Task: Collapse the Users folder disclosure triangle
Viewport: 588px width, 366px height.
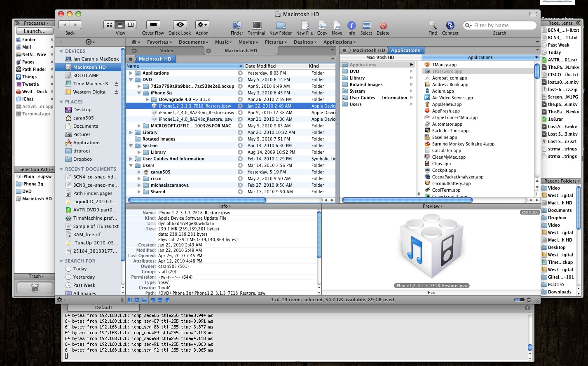Action: (131, 166)
